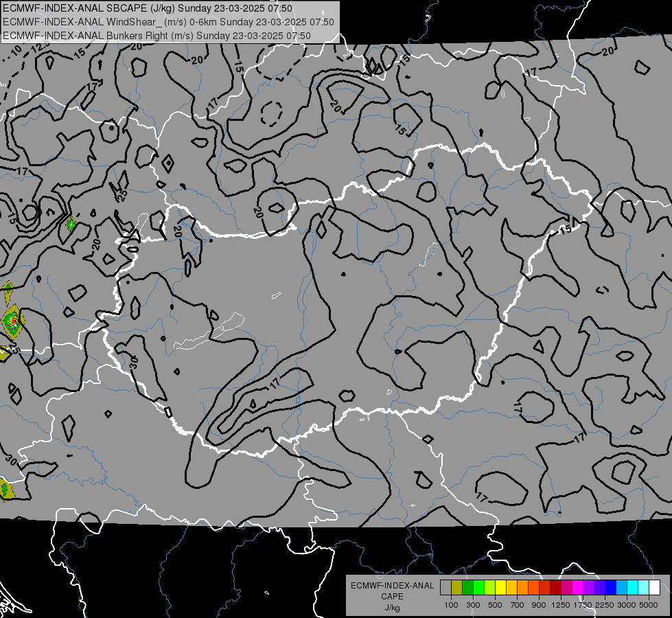Click the purple legend swatch

pyautogui.click(x=588, y=587)
